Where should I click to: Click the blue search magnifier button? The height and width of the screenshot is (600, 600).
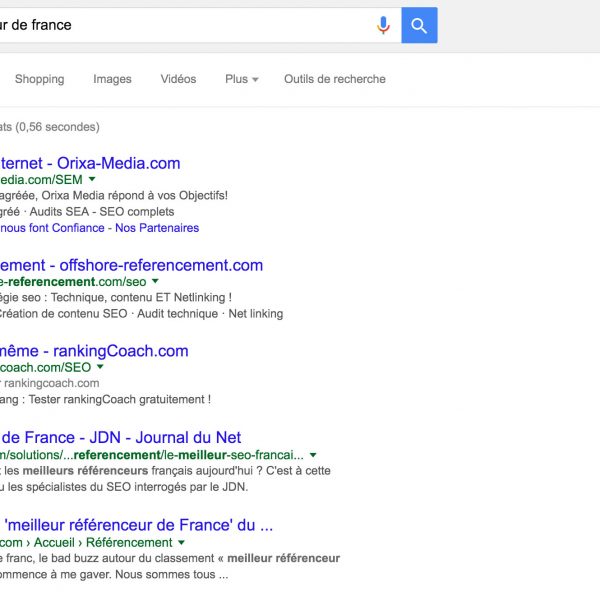point(419,25)
